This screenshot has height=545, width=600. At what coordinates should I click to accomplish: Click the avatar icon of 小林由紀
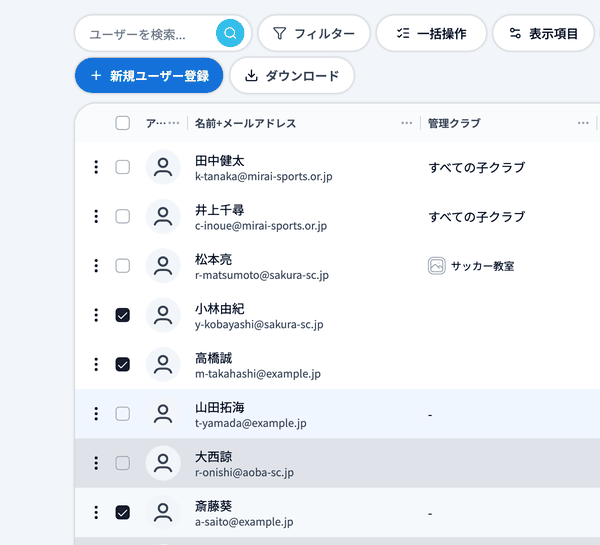tap(163, 315)
